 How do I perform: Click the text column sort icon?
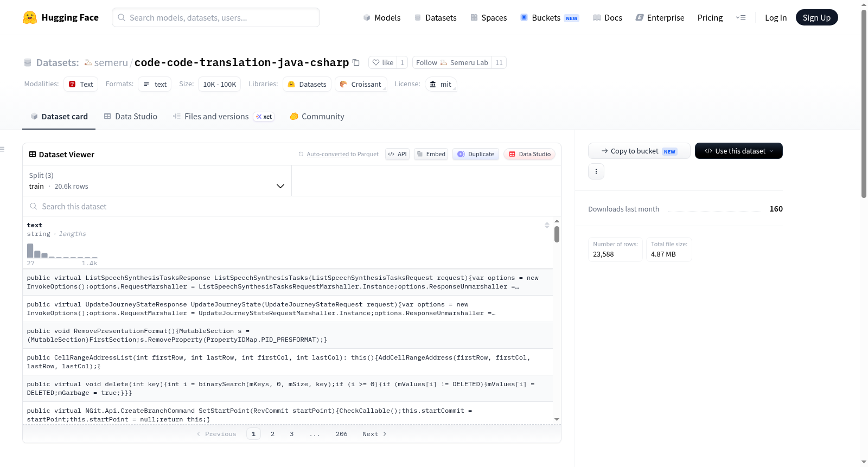(x=547, y=225)
